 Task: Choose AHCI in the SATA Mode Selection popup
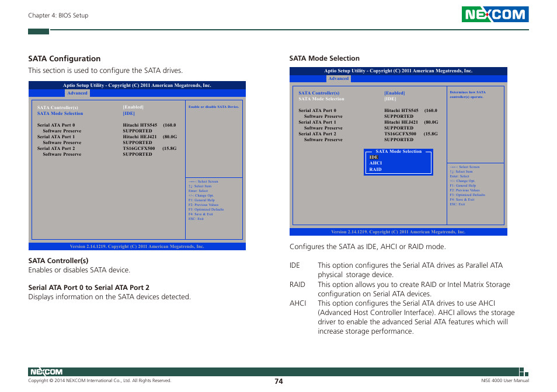tap(375, 163)
